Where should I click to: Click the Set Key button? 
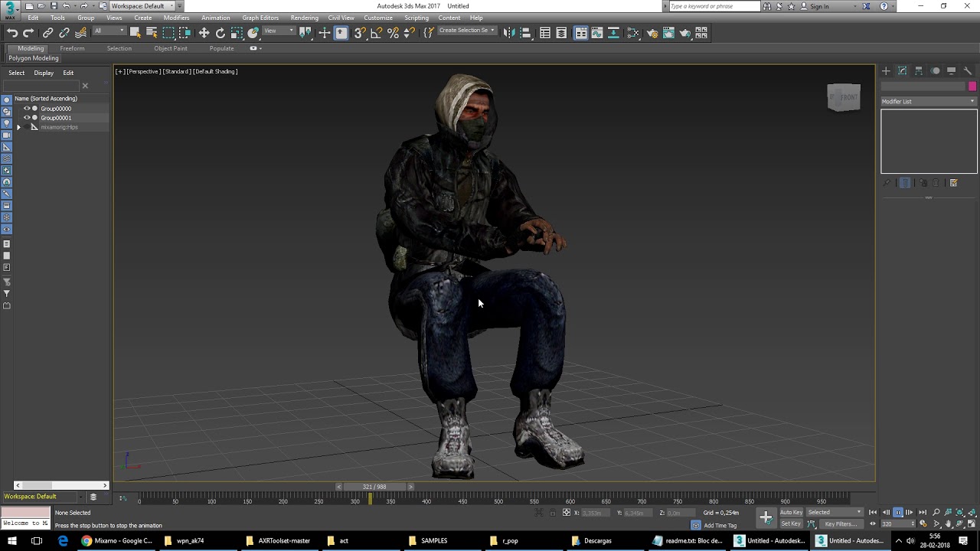[x=790, y=523]
